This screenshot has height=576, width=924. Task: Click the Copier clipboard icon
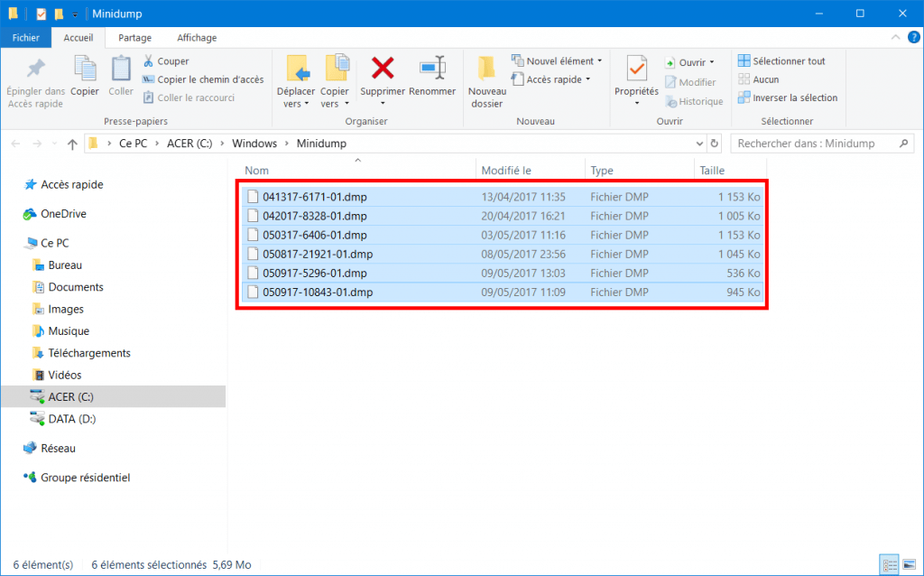coord(85,69)
